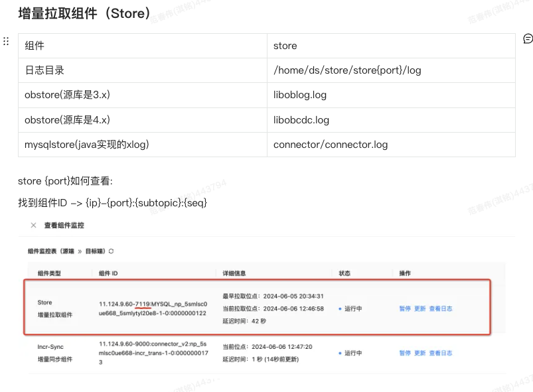Click the 组件监控表 (源端 » 目标端) title

66,251
